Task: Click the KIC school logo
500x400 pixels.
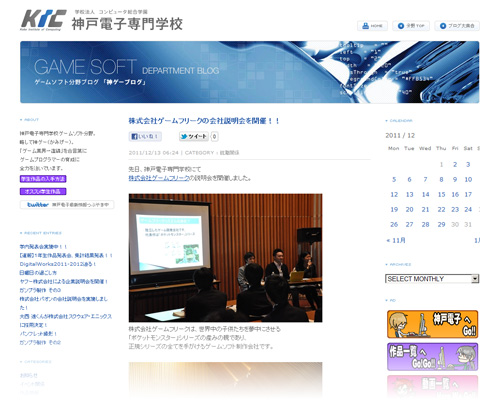Action: point(43,20)
